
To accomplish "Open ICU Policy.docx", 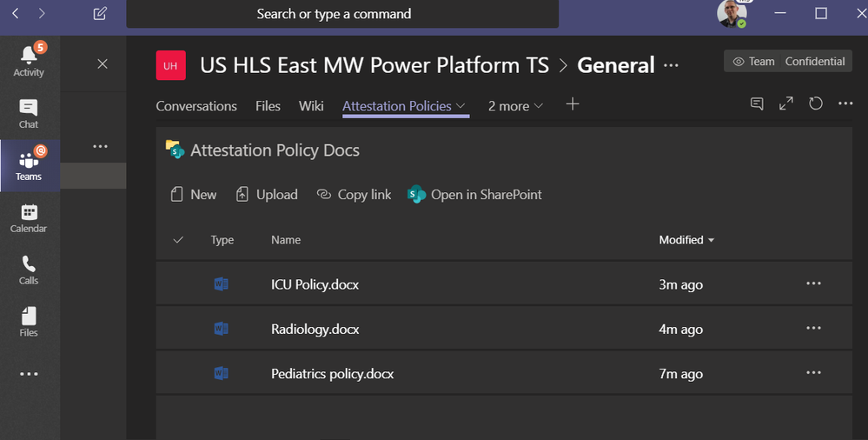I will point(315,284).
